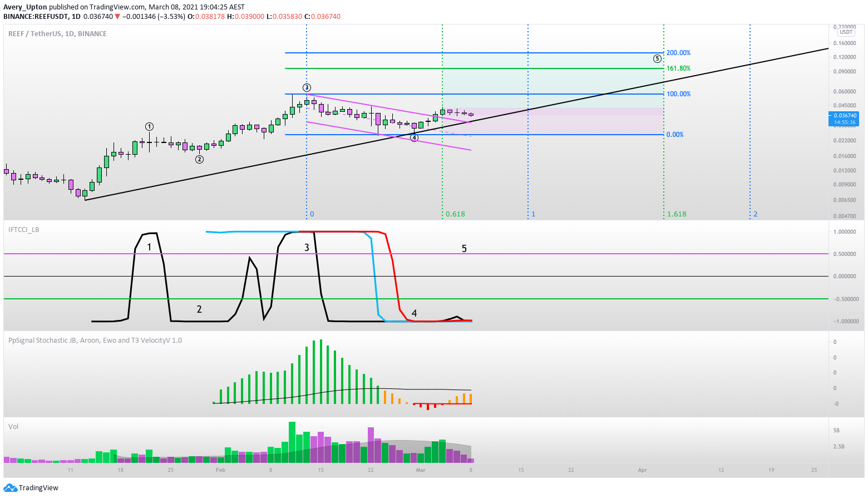
Task: Click the 0.022000 price axis value
Action: point(845,141)
